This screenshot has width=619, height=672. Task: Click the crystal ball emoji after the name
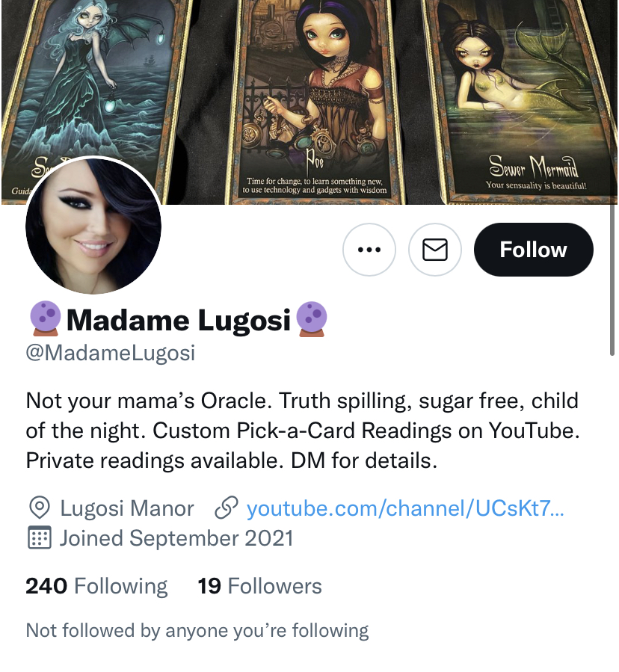312,319
